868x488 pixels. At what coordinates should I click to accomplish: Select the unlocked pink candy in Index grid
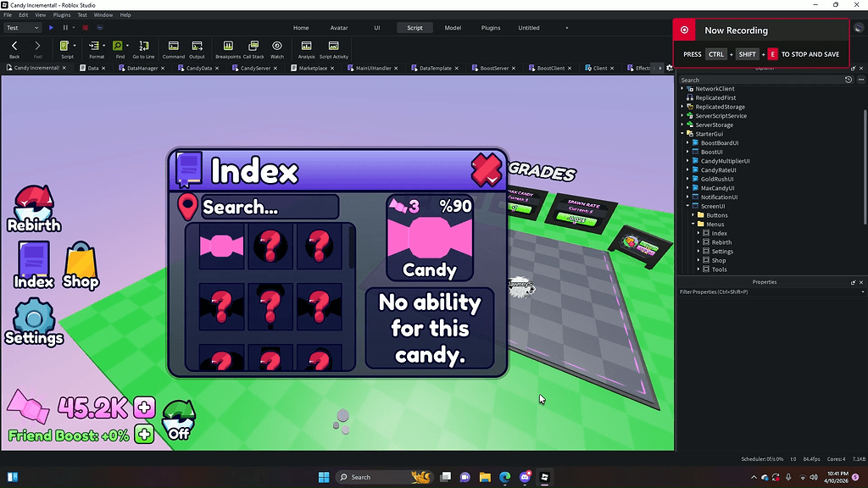coord(221,247)
